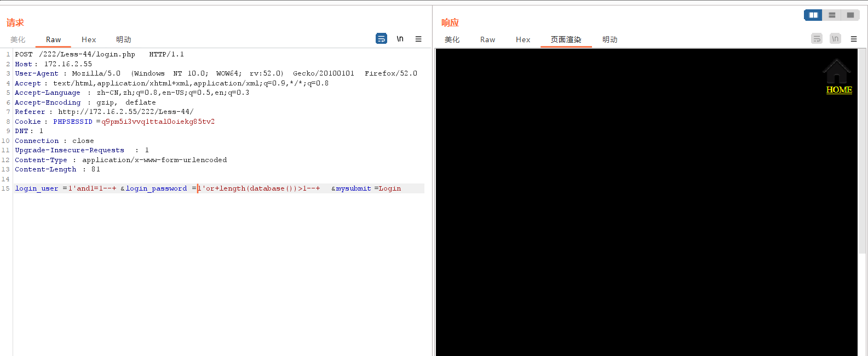The width and height of the screenshot is (868, 356).
Task: Click Content-Length: 81 header line
Action: [x=58, y=169]
